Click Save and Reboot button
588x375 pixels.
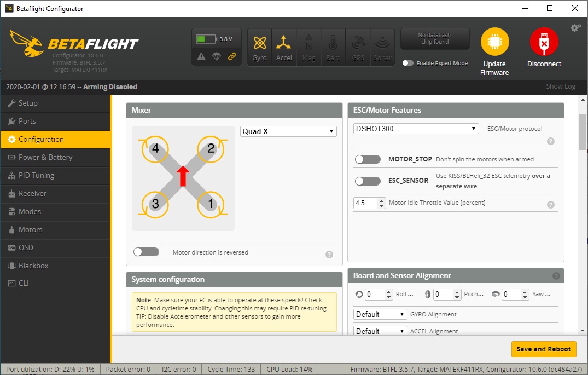click(543, 349)
